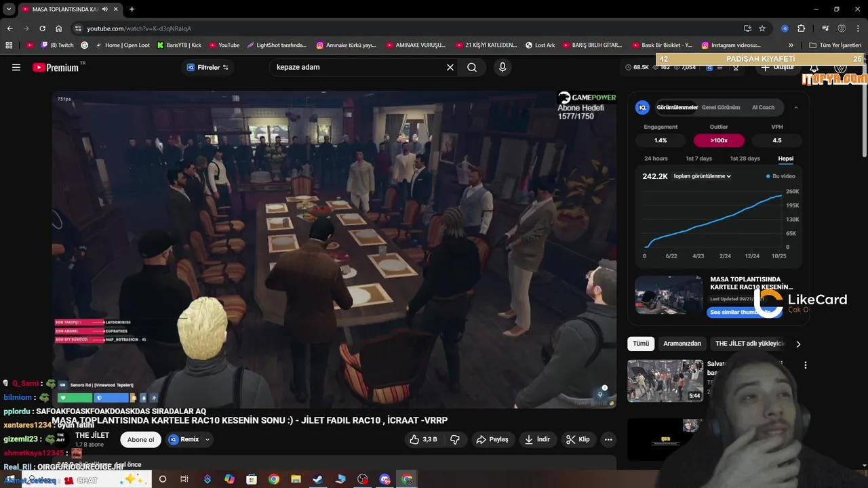
Task: Open Steam from the taskbar
Action: click(x=317, y=479)
